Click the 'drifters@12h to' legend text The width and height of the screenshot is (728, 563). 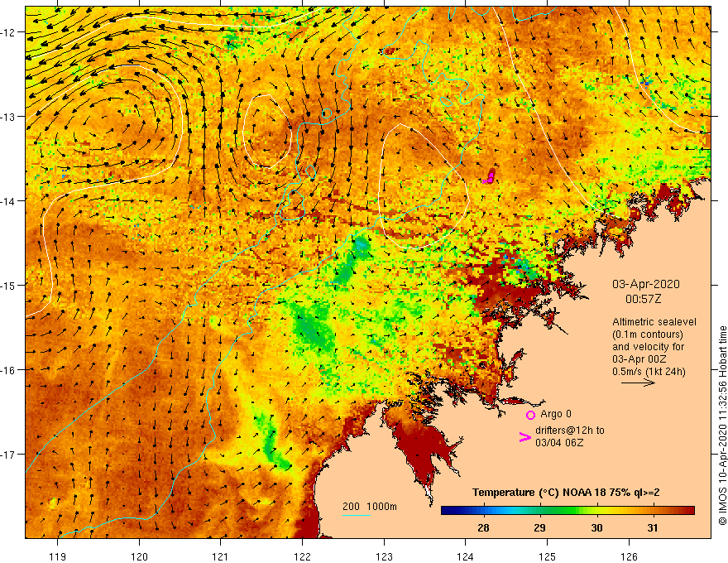(x=570, y=431)
